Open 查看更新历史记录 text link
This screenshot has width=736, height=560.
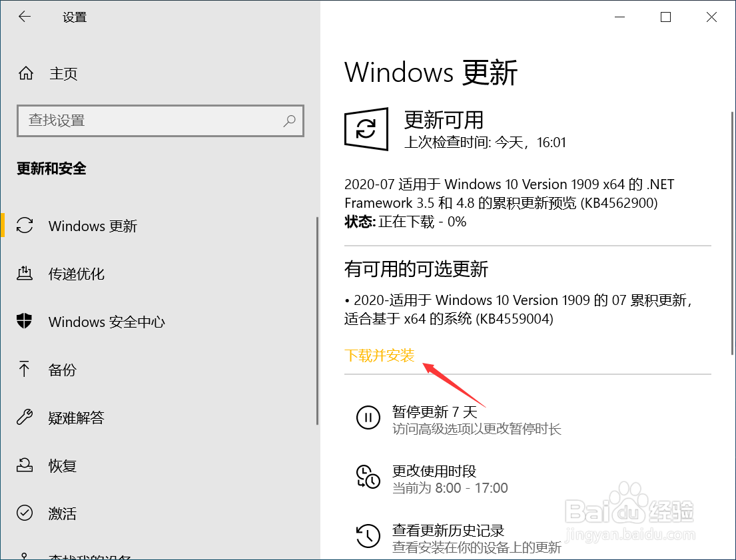(448, 531)
